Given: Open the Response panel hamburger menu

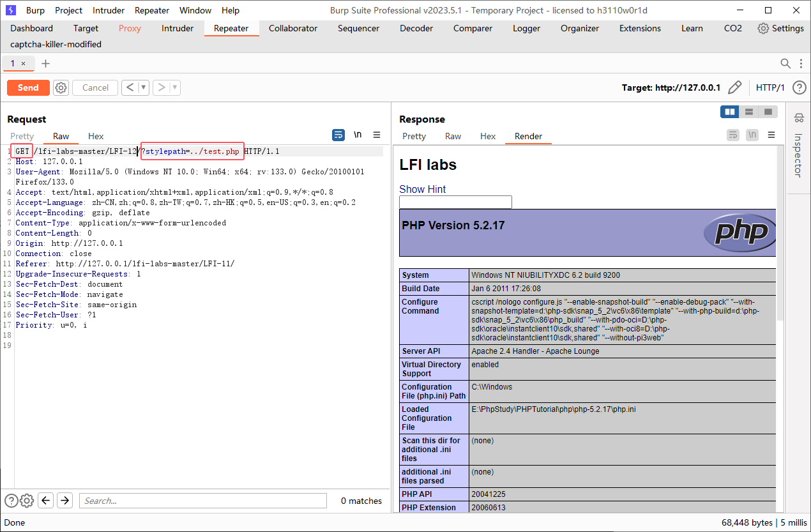Looking at the screenshot, I should (x=771, y=135).
